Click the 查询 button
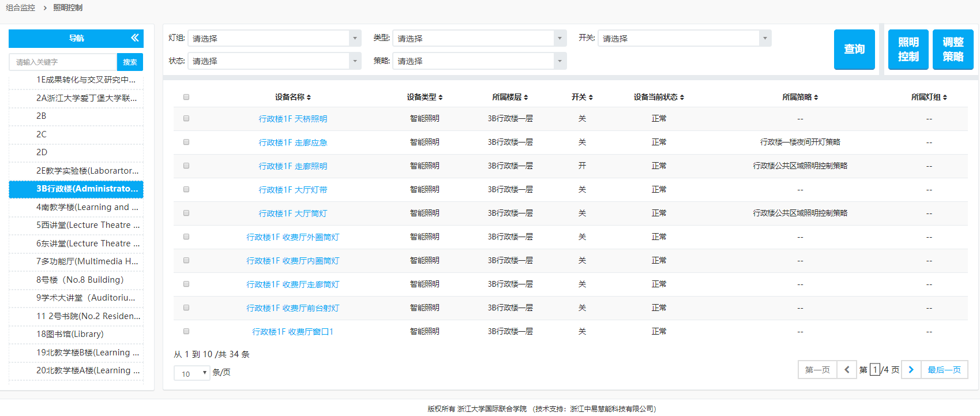Viewport: 980px width, 416px height. click(854, 50)
